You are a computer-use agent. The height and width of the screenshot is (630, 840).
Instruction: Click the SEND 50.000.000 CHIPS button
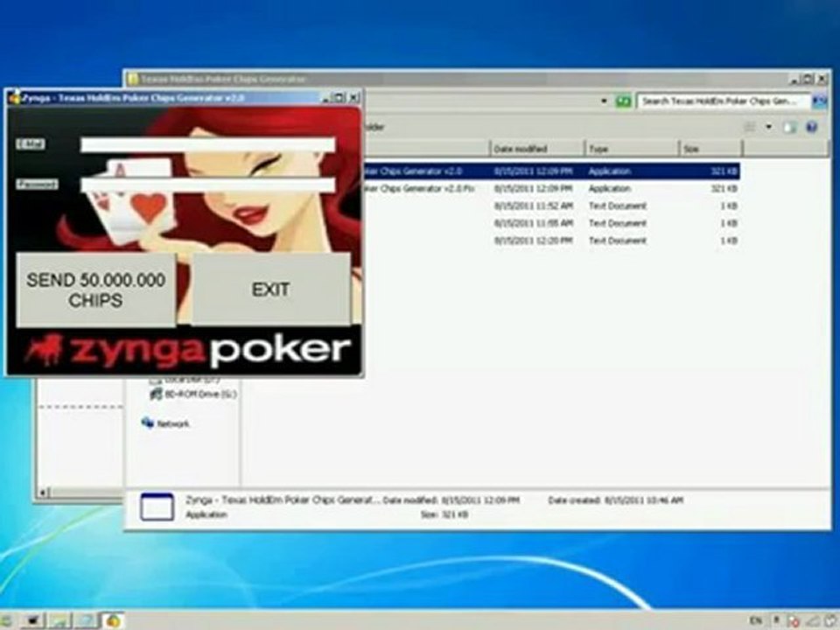[x=96, y=290]
